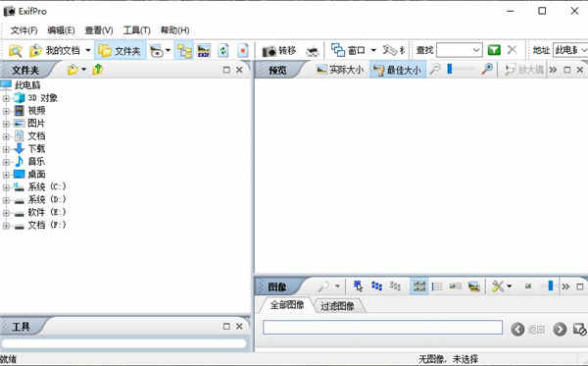The height and width of the screenshot is (366, 588).
Task: Click the 转移 (Transfer) camera button
Action: 279,51
